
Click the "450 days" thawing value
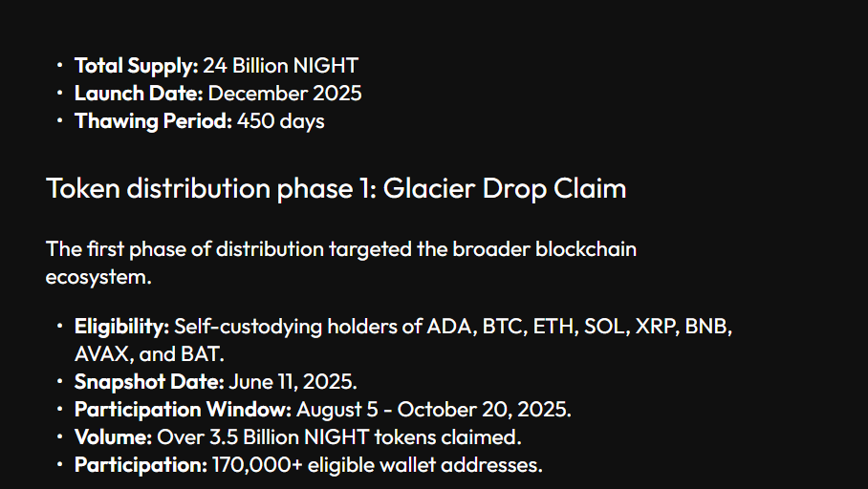281,121
